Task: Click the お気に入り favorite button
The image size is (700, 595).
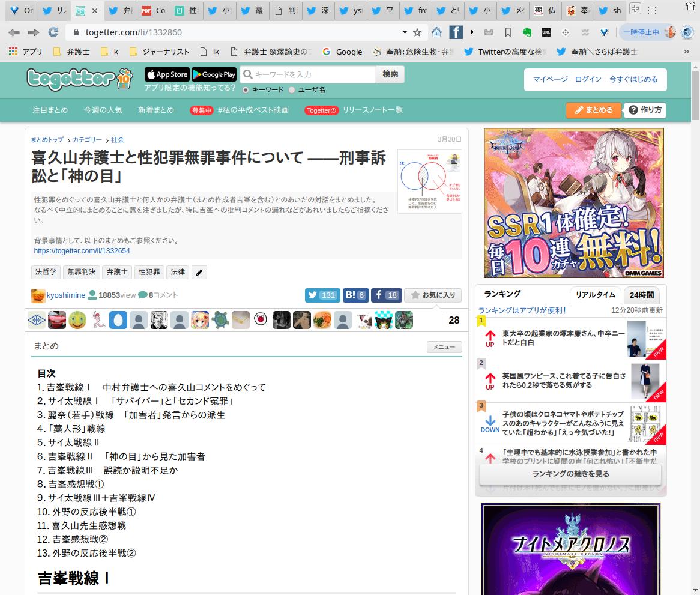Action: click(433, 295)
